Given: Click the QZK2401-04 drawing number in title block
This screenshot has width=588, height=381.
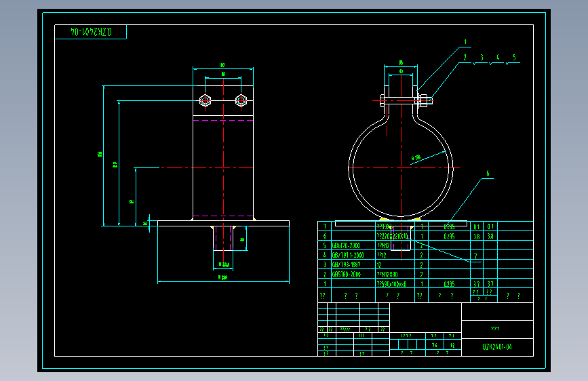Looking at the screenshot, I should click(497, 347).
